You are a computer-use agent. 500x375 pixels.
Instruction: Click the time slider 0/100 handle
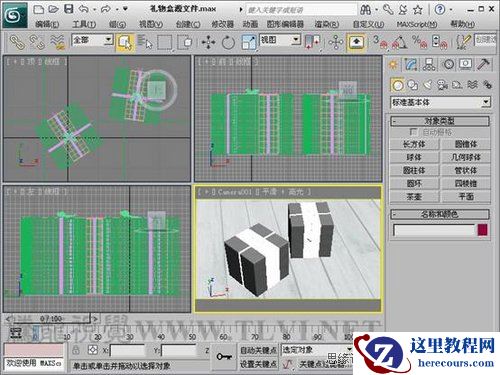click(51, 319)
